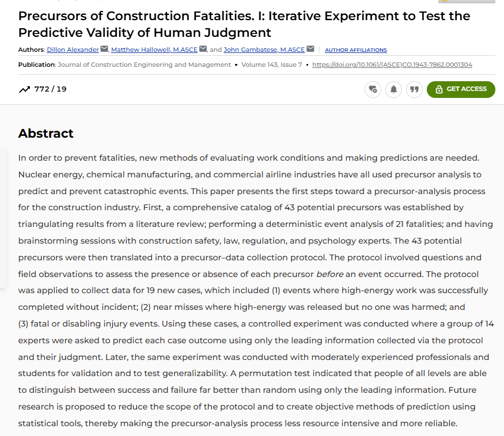This screenshot has width=504, height=436.
Task: Open John Gambatese, M.ASCE author link
Action: click(264, 50)
